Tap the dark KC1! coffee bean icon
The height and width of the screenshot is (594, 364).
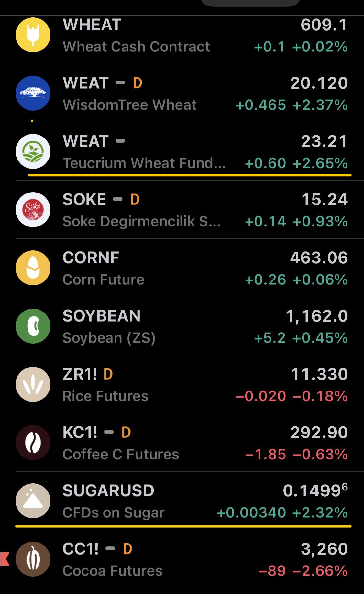pyautogui.click(x=33, y=443)
